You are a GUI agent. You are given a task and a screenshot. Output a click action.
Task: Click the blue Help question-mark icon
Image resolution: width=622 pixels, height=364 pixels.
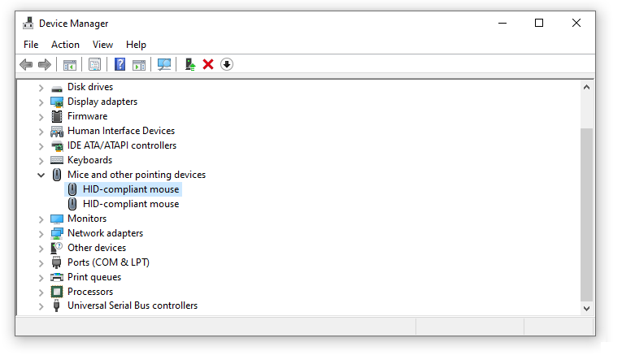[x=120, y=64]
